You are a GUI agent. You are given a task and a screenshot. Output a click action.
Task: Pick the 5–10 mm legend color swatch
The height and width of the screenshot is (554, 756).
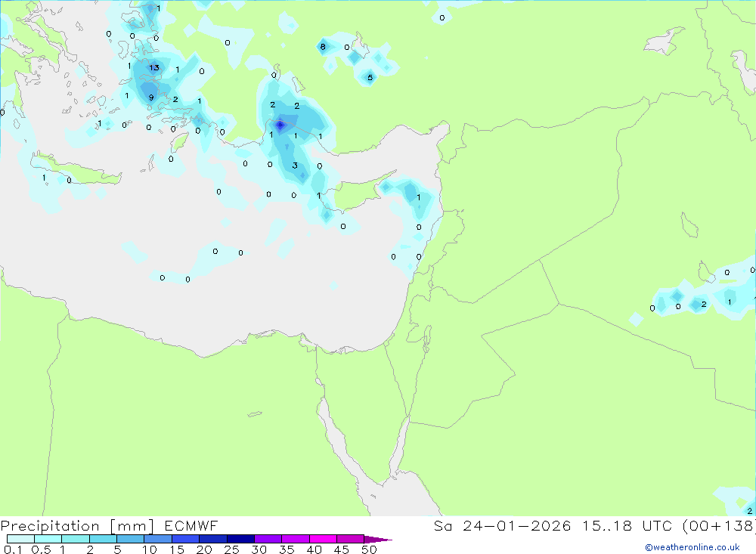coord(130,539)
